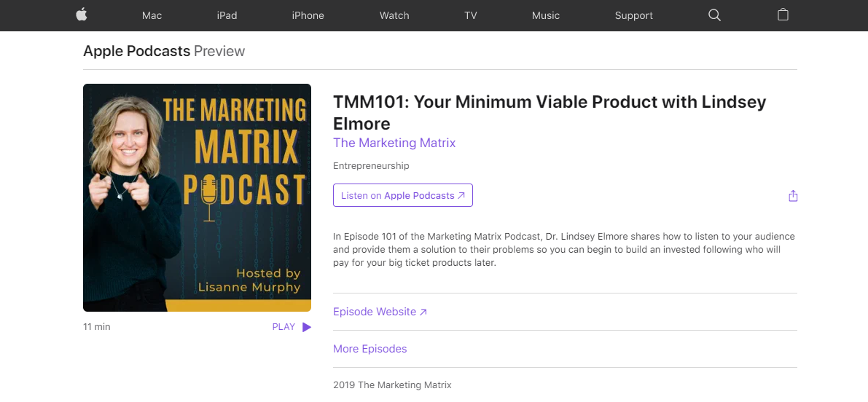Open the search magnifier icon

tap(715, 15)
